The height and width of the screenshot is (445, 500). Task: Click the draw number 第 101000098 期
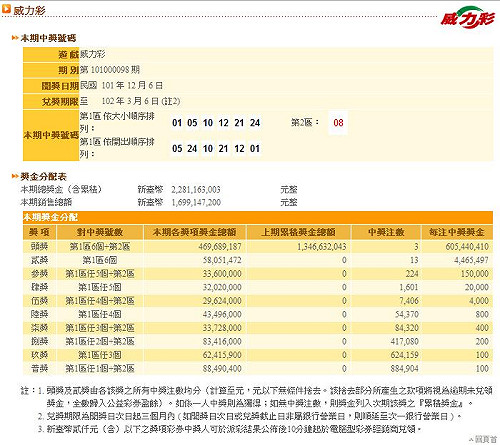click(110, 70)
